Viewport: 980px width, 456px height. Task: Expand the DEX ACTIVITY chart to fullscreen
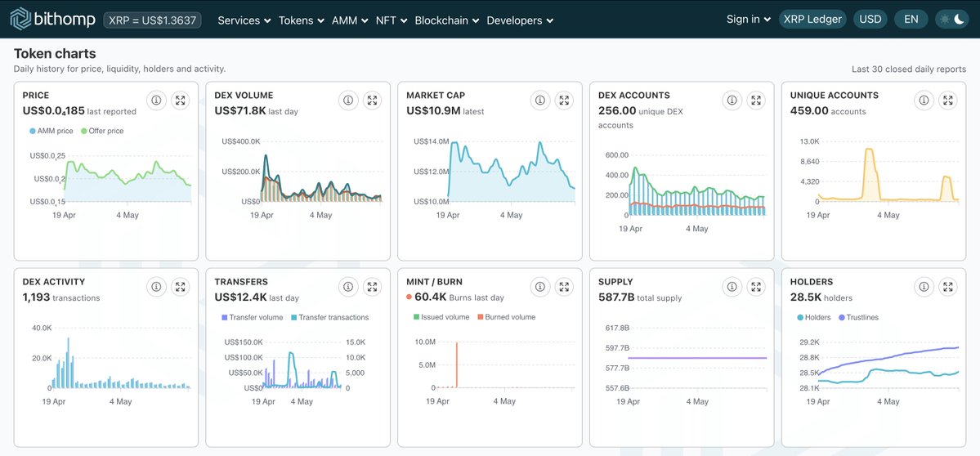tap(180, 287)
